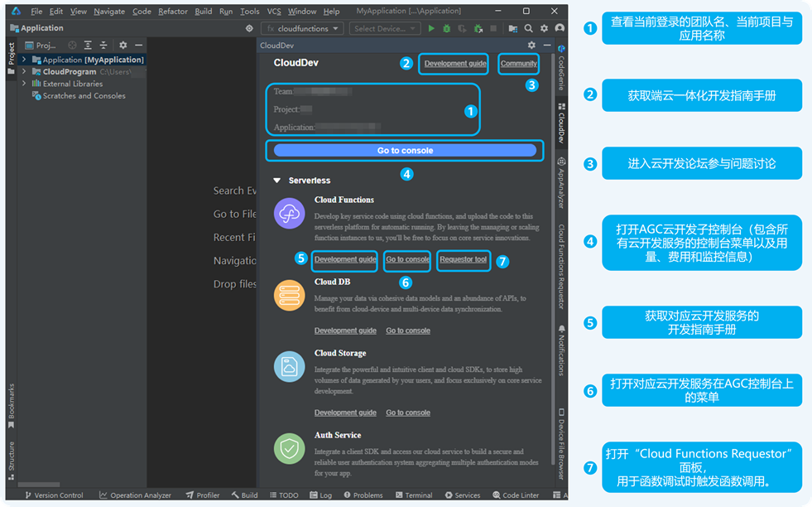Viewport: 812px width, 507px height.
Task: Click the Cloud DB service icon
Action: tap(289, 296)
